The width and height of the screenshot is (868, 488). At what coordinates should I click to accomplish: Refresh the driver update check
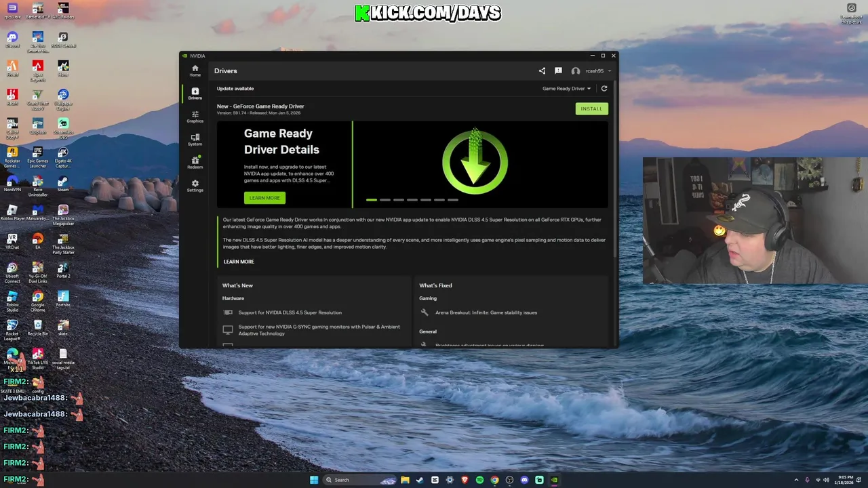(604, 88)
